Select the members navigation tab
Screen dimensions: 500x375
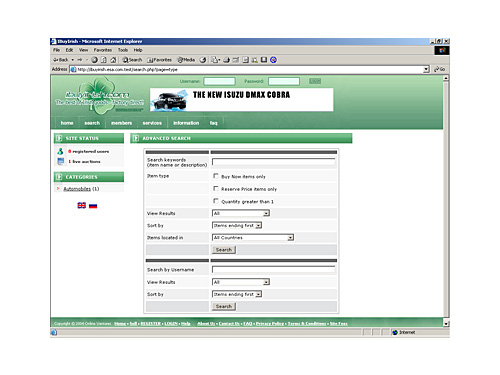tap(121, 123)
